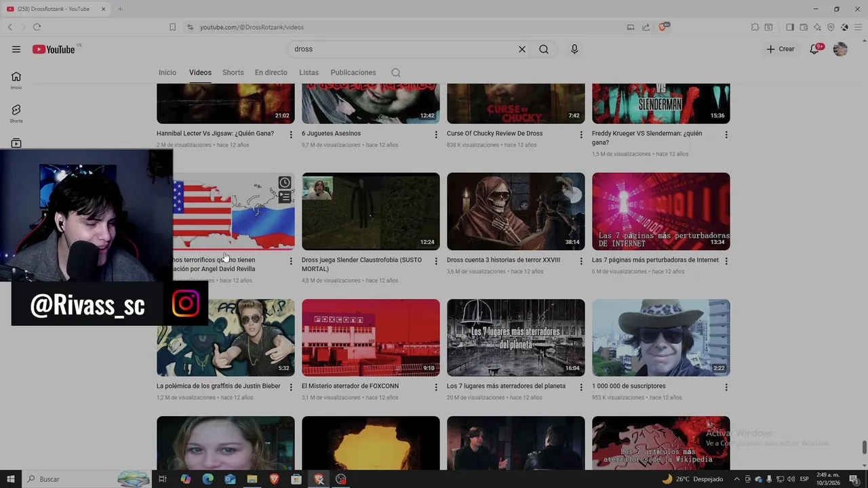Toggle the browser sidebar panel
The width and height of the screenshot is (868, 488).
pos(789,27)
